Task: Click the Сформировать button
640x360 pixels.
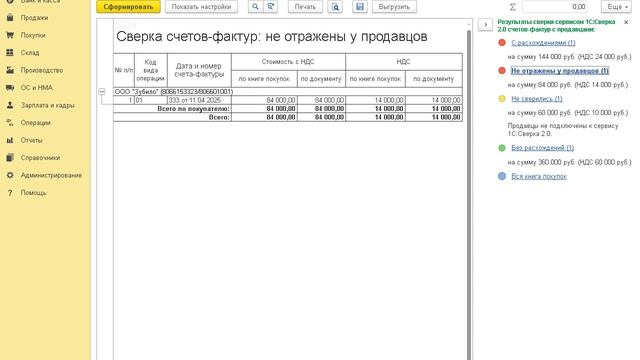Action: [x=128, y=7]
